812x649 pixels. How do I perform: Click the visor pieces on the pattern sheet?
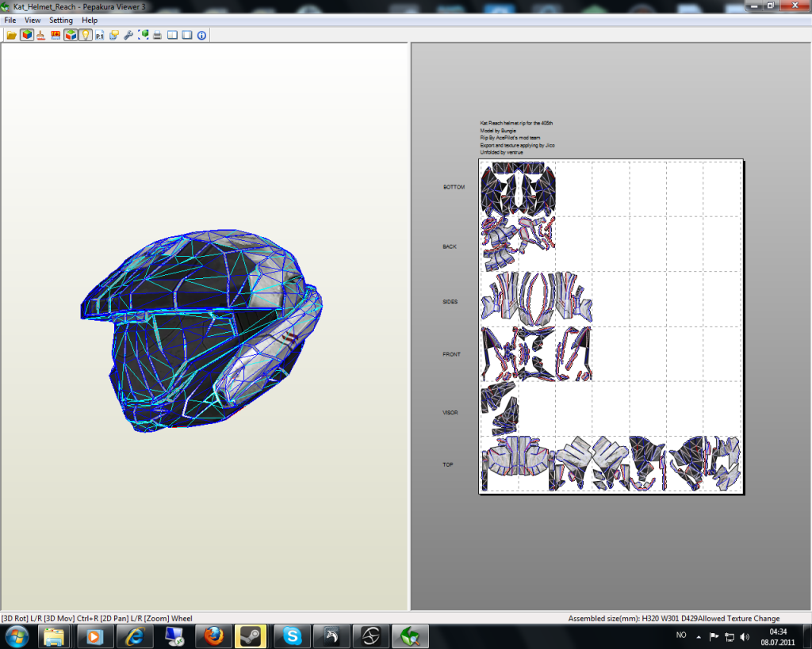pyautogui.click(x=500, y=409)
